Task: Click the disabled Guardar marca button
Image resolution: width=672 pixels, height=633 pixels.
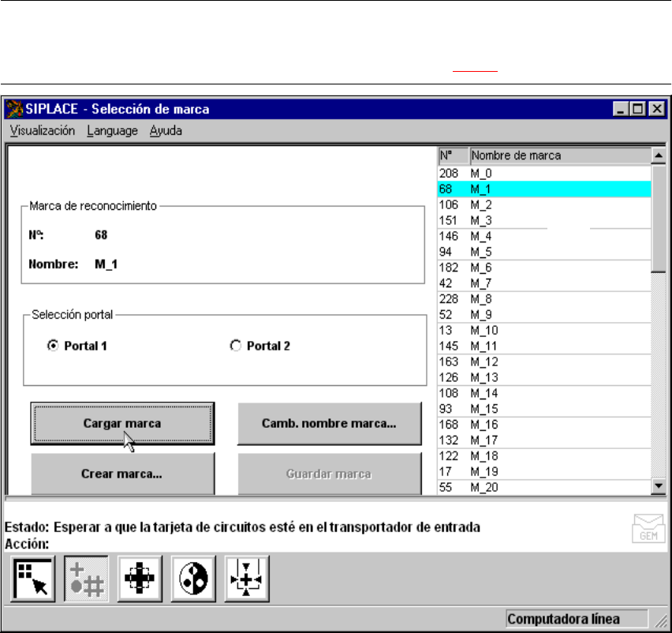Action: (x=329, y=474)
